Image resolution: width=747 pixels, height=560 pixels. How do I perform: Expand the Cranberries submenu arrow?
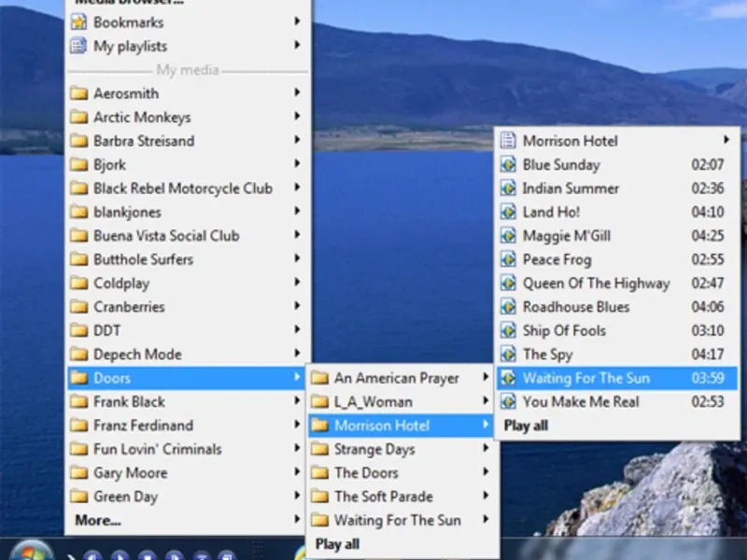297,305
